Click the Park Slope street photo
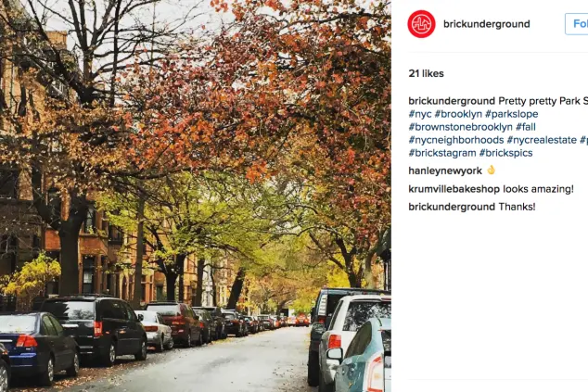 coord(196,196)
